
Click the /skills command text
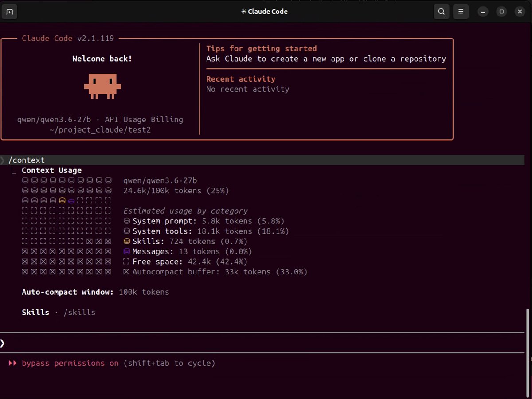coord(79,313)
